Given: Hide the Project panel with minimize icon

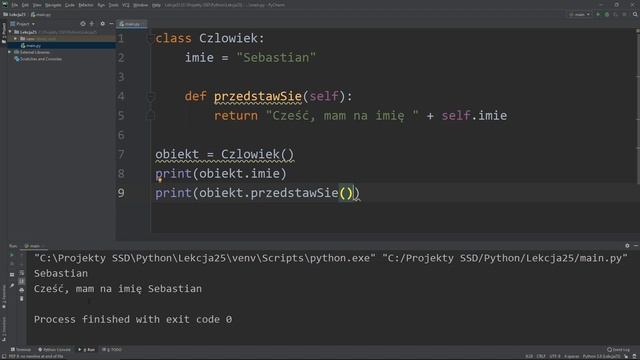Looking at the screenshot, I should point(111,24).
